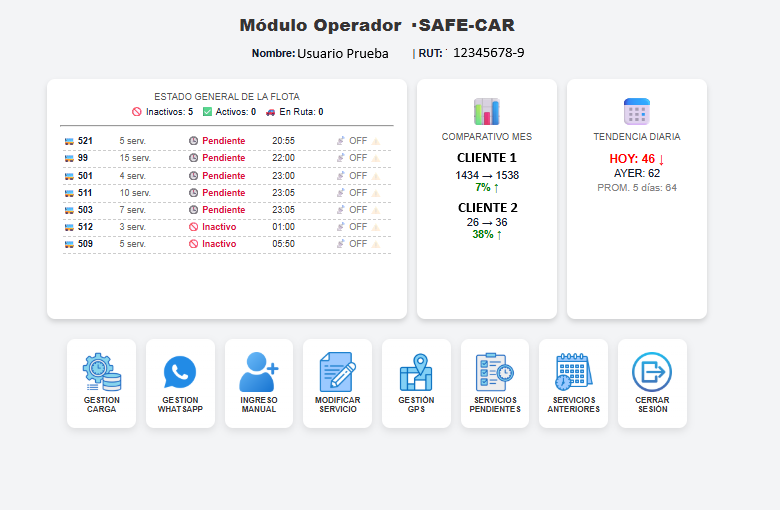Open the Servicios Pendientes checklist clock icon
This screenshot has width=780, height=510.
click(494, 372)
